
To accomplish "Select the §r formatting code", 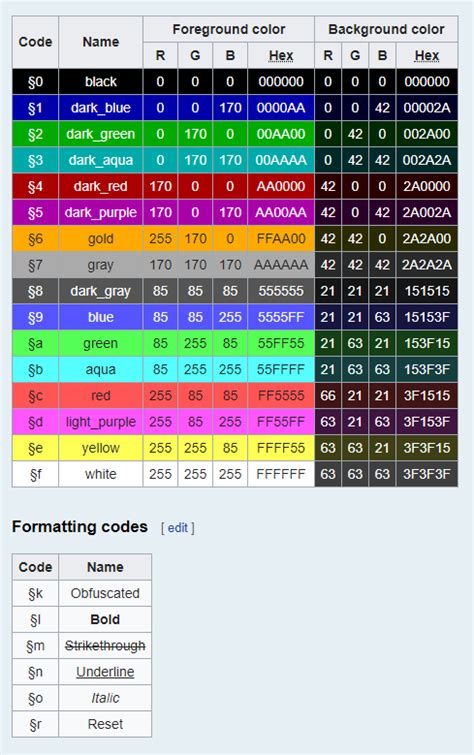I will point(35,724).
